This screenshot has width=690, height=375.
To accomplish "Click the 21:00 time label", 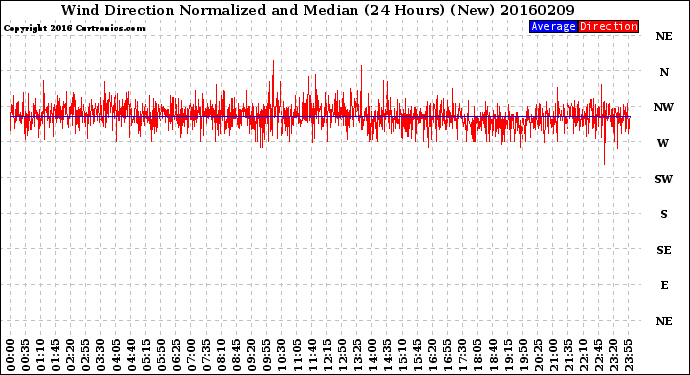I will tap(553, 355).
